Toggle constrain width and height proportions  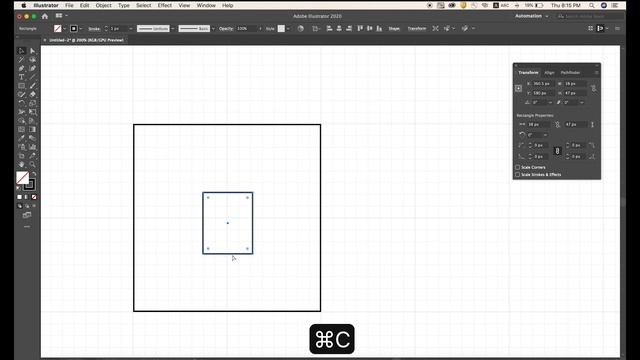pyautogui.click(x=593, y=89)
